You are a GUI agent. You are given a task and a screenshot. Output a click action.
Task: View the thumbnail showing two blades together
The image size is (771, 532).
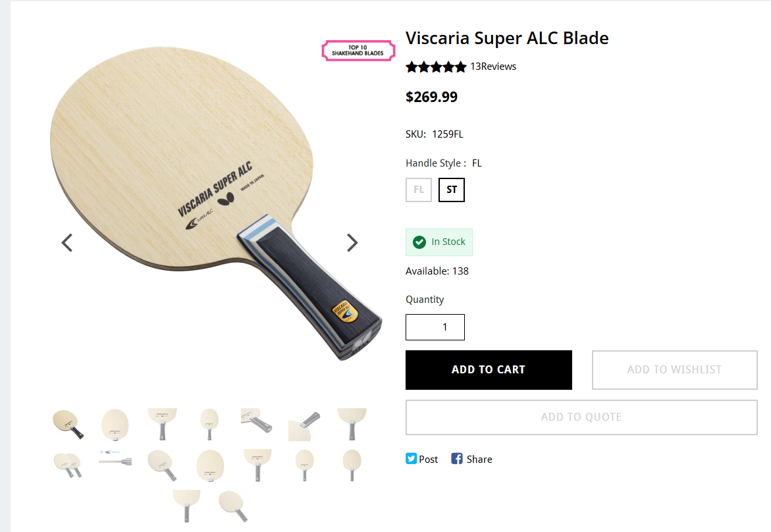pyautogui.click(x=68, y=464)
